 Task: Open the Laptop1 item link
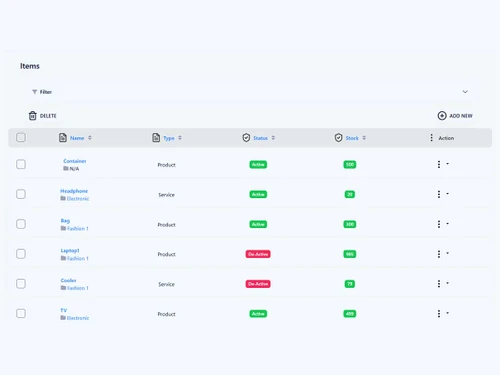click(x=70, y=251)
